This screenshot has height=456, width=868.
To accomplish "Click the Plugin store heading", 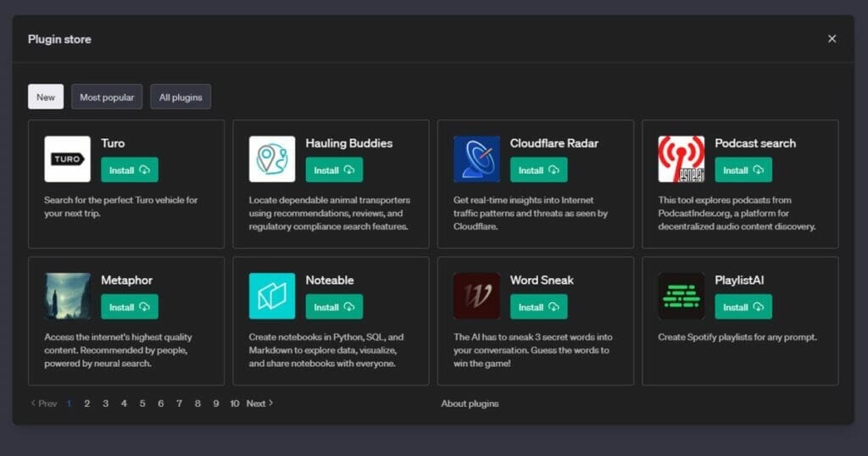I will [x=60, y=39].
